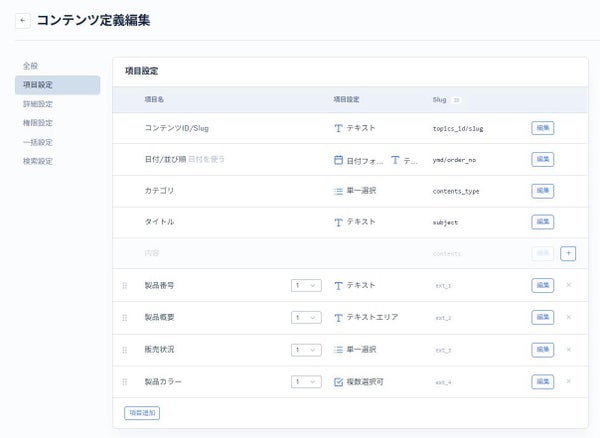Viewport: 600px width, 438px height.
Task: Edit the disabled 内容 row
Action: pyautogui.click(x=543, y=253)
